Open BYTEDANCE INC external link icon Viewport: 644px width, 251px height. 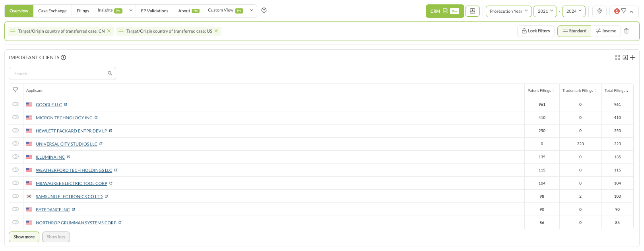tap(74, 210)
